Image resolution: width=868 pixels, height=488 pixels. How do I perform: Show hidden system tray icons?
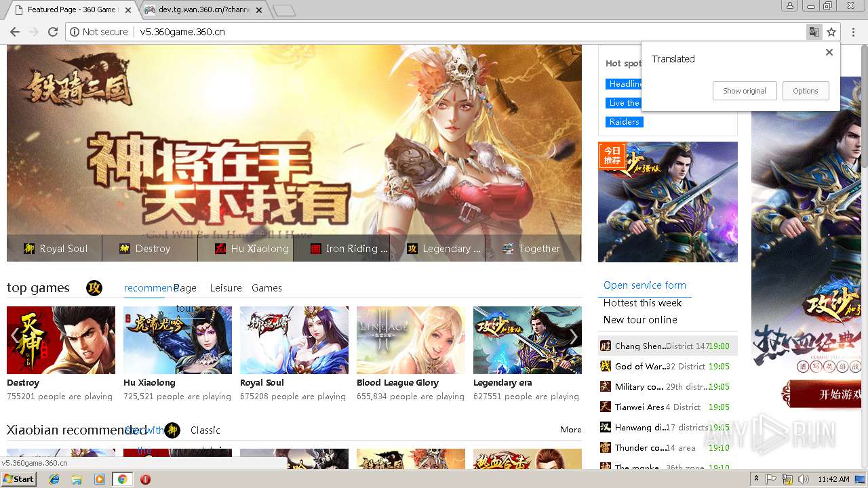(x=757, y=479)
